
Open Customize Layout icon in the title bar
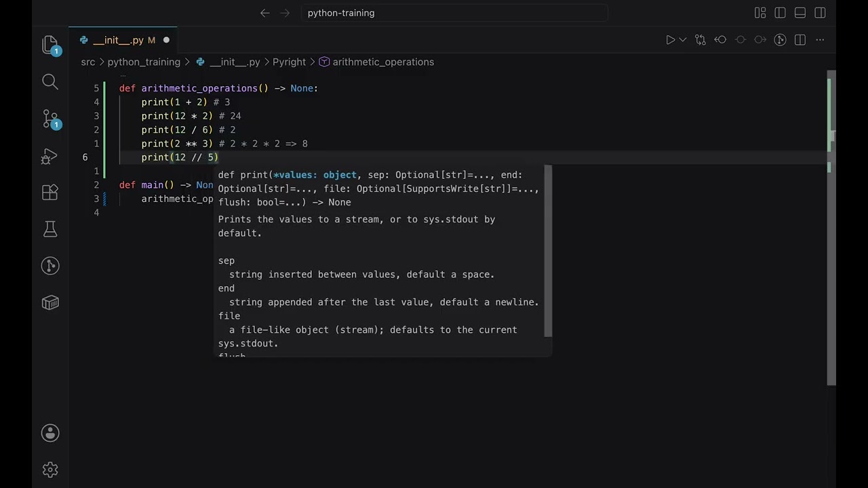(x=760, y=13)
